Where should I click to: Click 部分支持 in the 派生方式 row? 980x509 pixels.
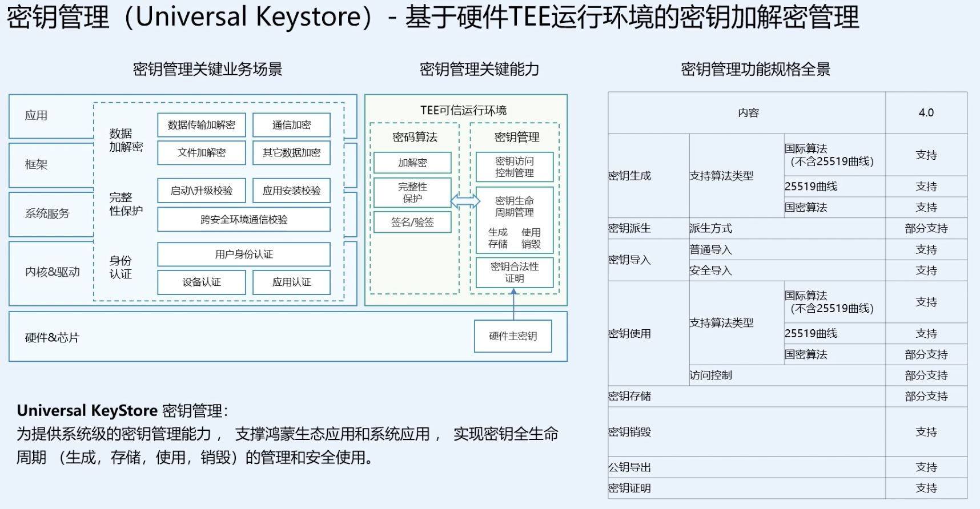tap(926, 228)
